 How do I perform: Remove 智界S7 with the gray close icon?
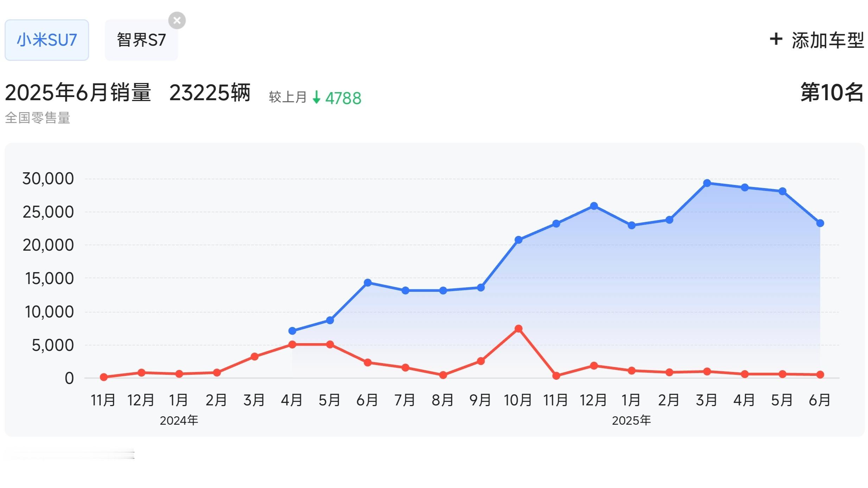177,20
